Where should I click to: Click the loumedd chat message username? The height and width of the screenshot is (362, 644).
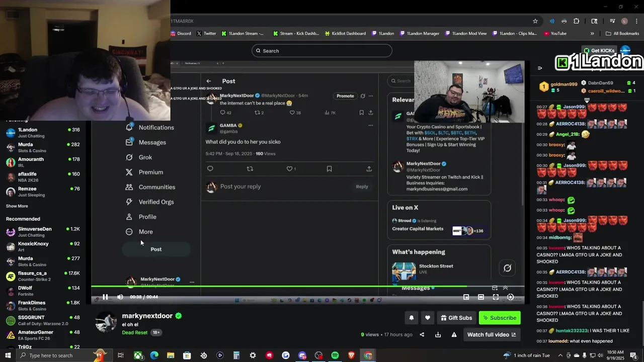click(x=557, y=341)
